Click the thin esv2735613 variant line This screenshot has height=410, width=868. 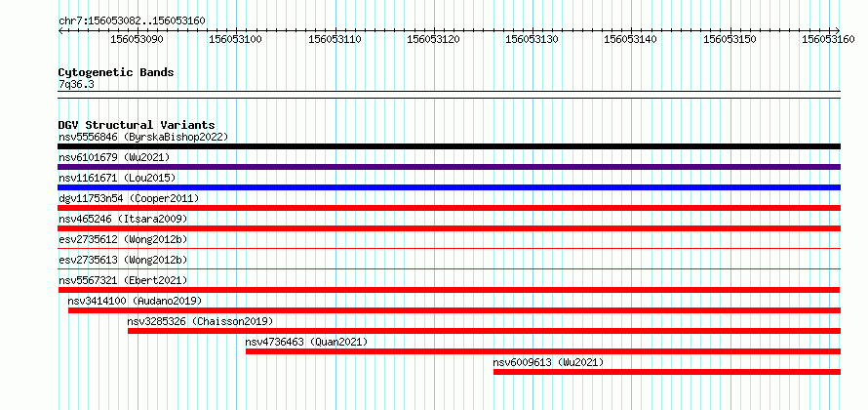click(x=449, y=269)
